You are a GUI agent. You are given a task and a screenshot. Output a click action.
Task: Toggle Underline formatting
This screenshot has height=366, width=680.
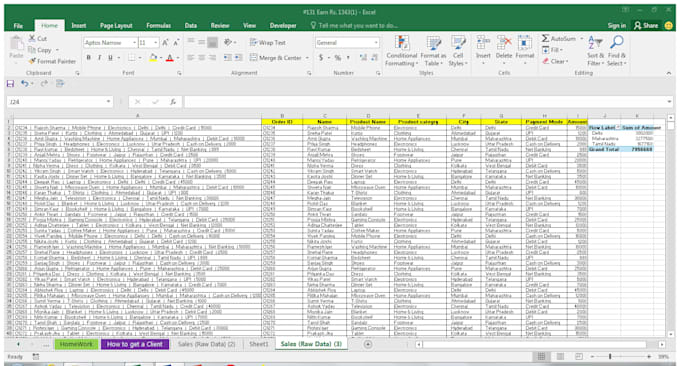[110, 58]
